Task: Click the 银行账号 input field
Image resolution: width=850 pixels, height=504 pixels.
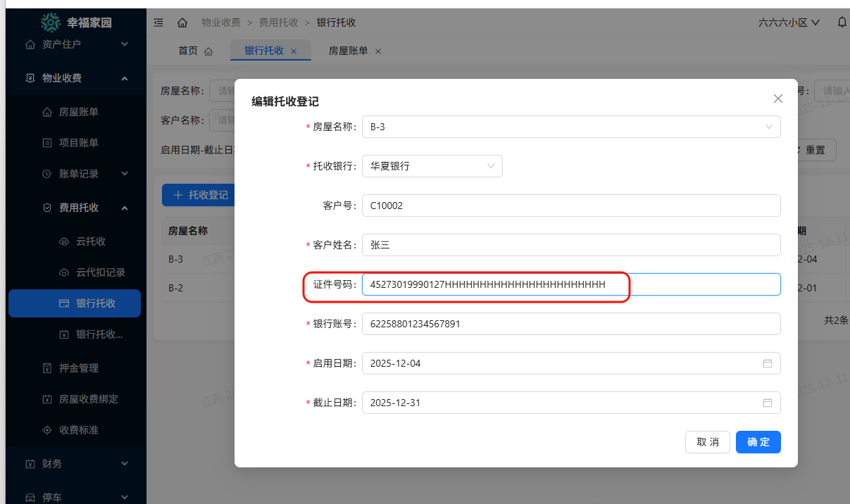Action: [570, 324]
